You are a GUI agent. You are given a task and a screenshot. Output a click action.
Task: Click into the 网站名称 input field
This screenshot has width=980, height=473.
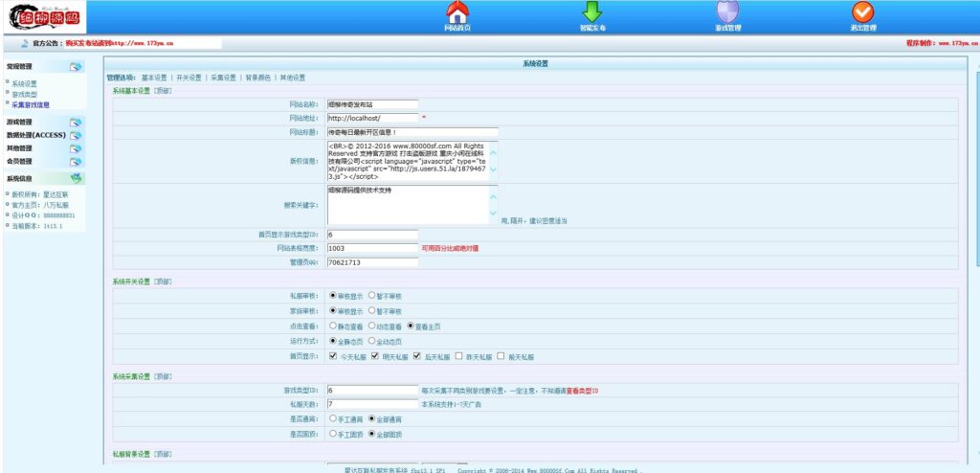pos(372,103)
